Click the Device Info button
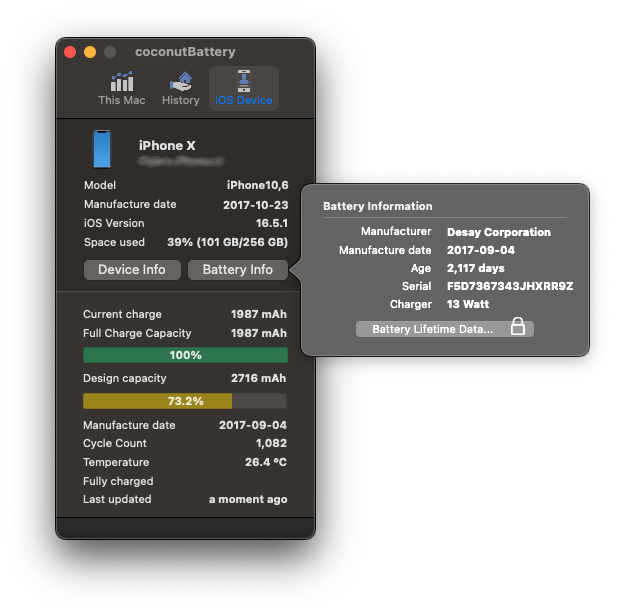This screenshot has width=625, height=613. (x=132, y=270)
